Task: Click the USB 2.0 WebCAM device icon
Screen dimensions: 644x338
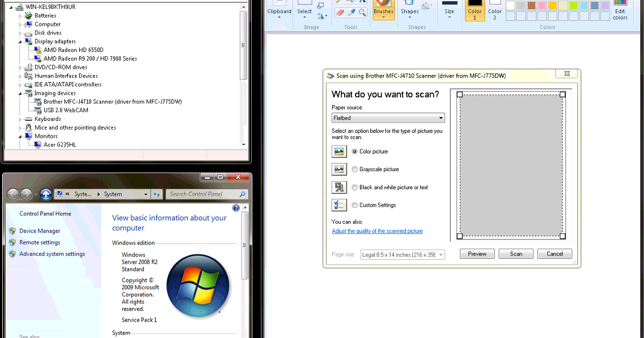Action: click(38, 110)
